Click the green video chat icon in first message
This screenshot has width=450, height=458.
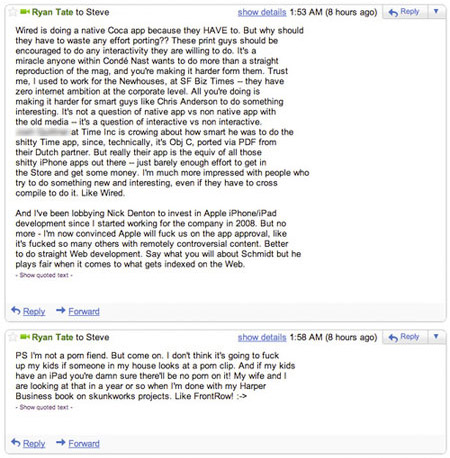25,12
